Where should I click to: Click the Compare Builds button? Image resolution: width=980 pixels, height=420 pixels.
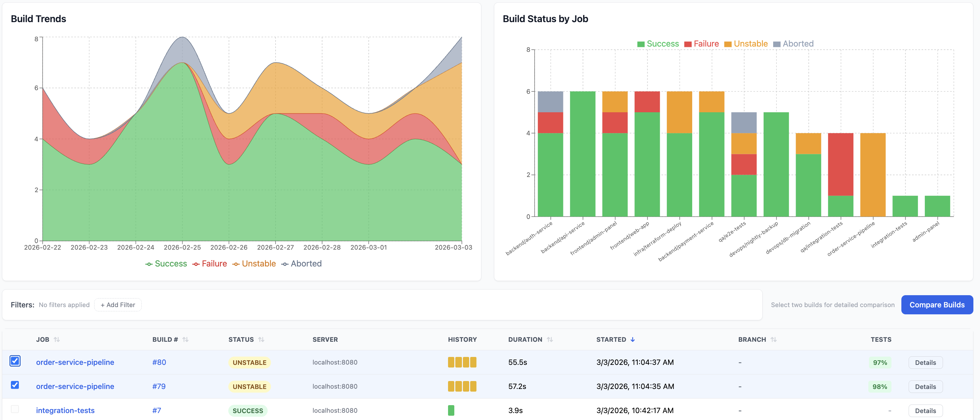tap(937, 305)
